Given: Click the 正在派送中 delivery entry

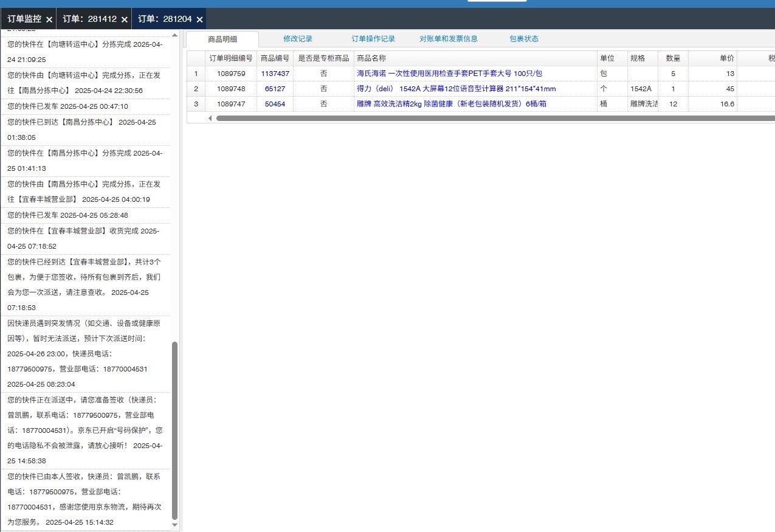Looking at the screenshot, I should (x=85, y=430).
